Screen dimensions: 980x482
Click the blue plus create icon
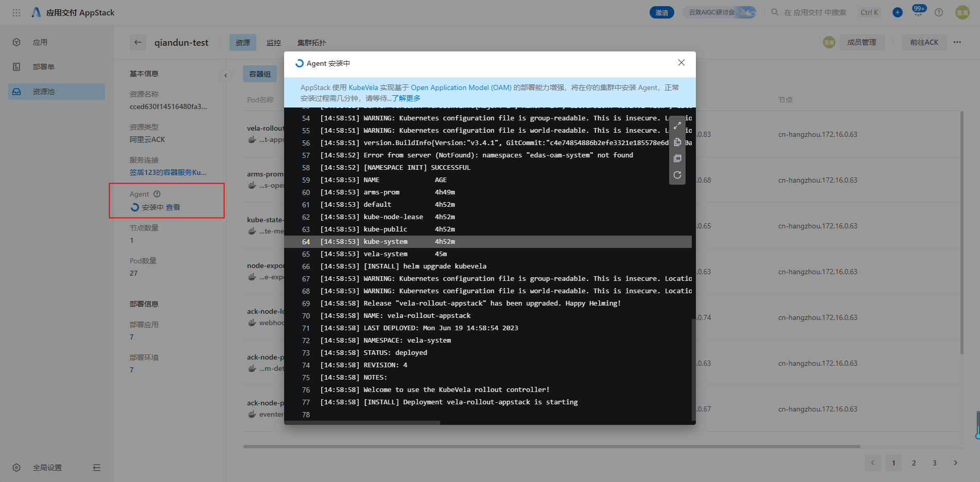pos(898,12)
